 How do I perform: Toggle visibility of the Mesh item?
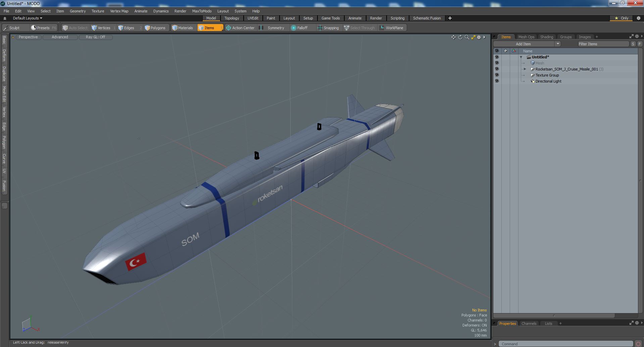pyautogui.click(x=497, y=63)
